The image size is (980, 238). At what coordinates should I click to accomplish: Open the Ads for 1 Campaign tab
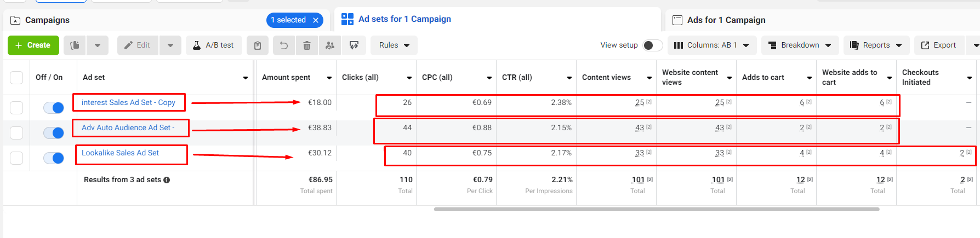[x=726, y=20]
